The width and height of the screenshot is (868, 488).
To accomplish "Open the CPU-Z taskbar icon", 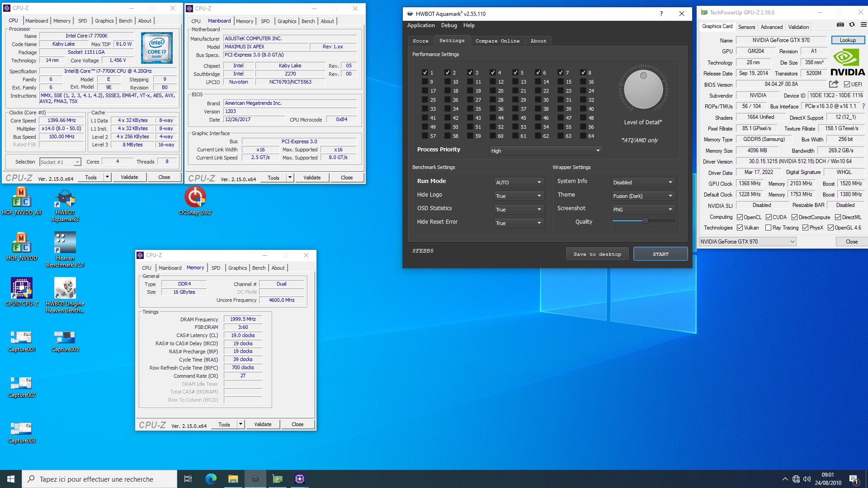I will click(x=300, y=479).
